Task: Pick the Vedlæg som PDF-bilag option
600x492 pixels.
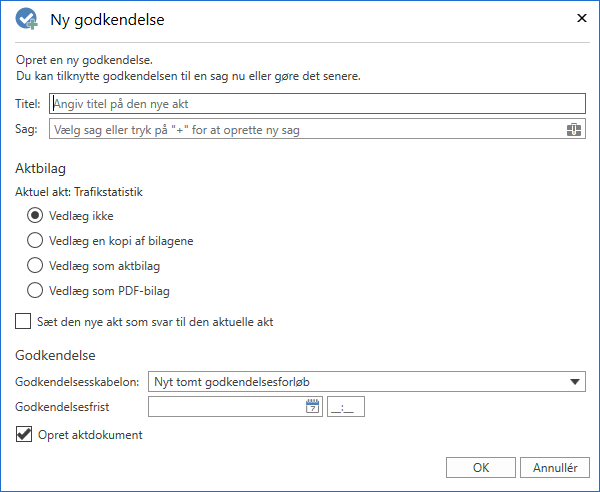Action: [34, 292]
